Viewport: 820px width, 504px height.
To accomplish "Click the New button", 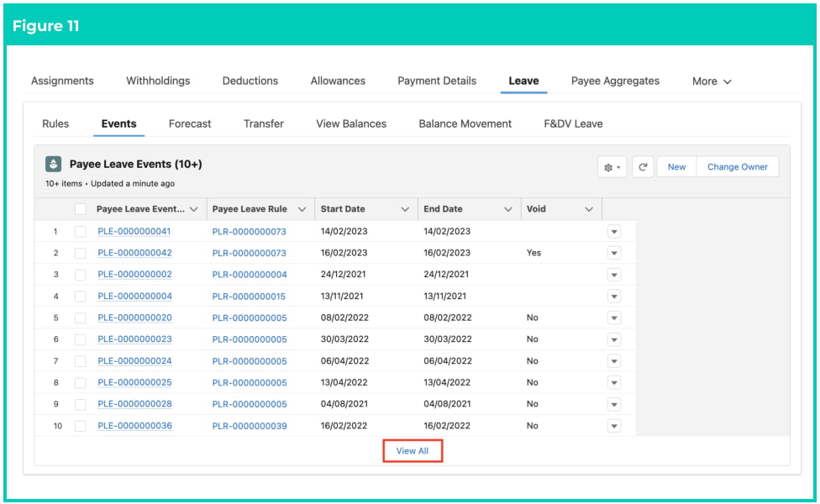I will [x=676, y=167].
